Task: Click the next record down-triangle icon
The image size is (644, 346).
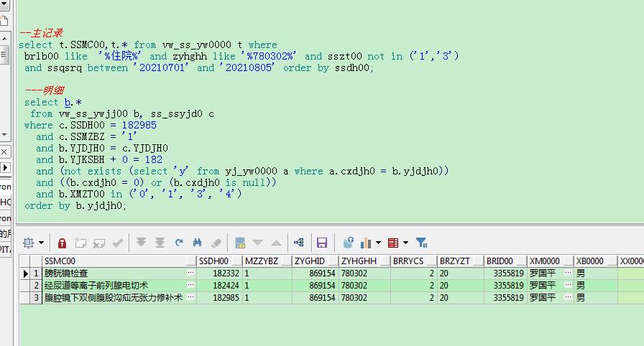Action: click(x=257, y=243)
